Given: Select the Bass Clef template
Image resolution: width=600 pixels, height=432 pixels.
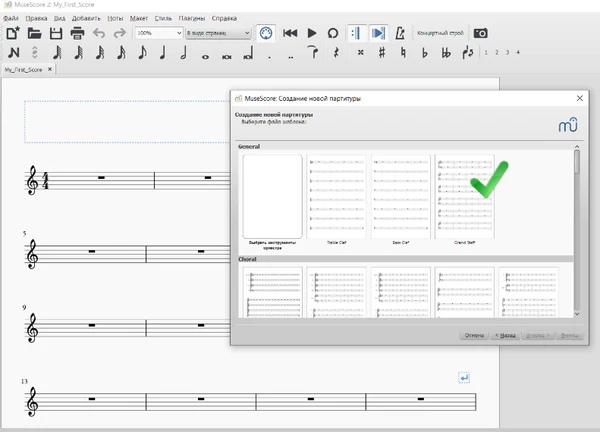Looking at the screenshot, I should pos(401,200).
